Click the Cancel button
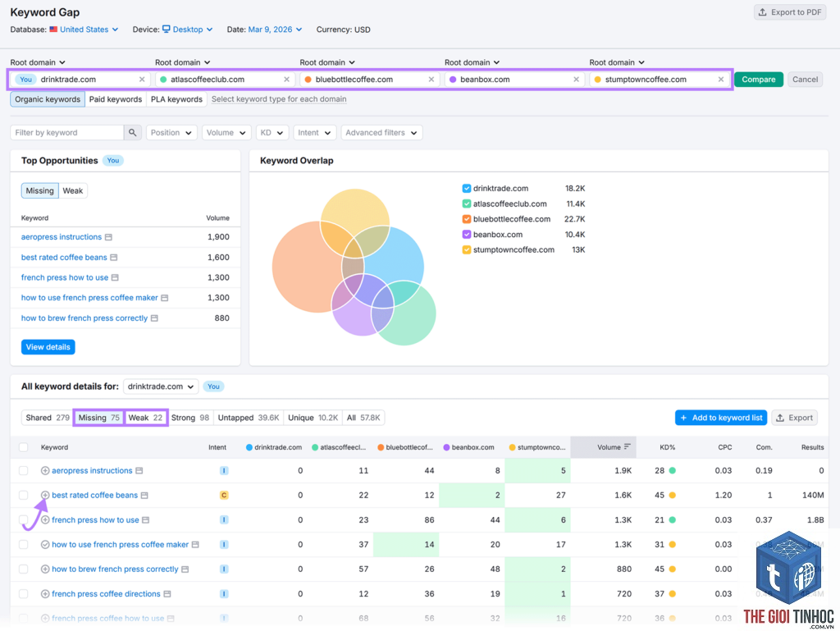 tap(806, 80)
